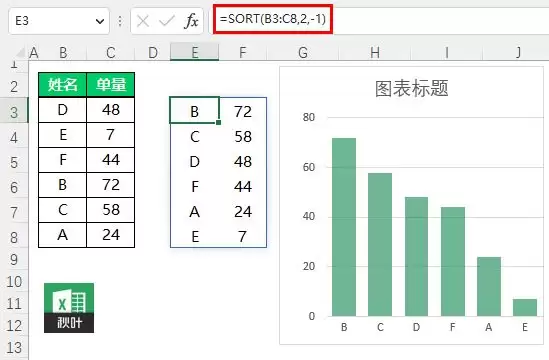Select column H header

tap(375, 53)
